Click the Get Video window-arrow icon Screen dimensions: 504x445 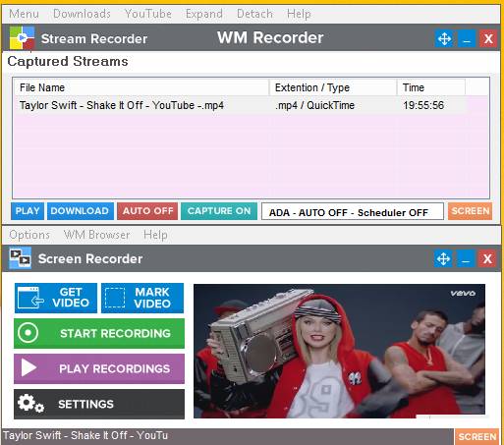pyautogui.click(x=30, y=298)
